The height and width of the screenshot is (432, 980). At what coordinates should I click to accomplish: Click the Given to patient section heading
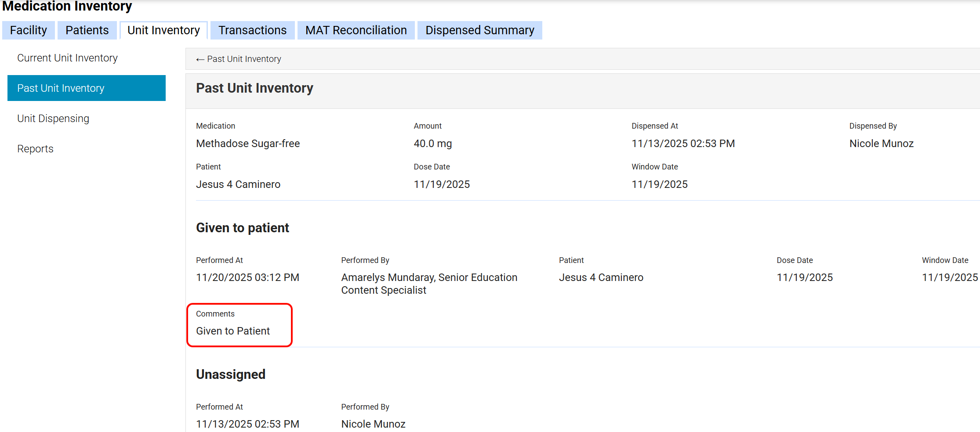(242, 228)
